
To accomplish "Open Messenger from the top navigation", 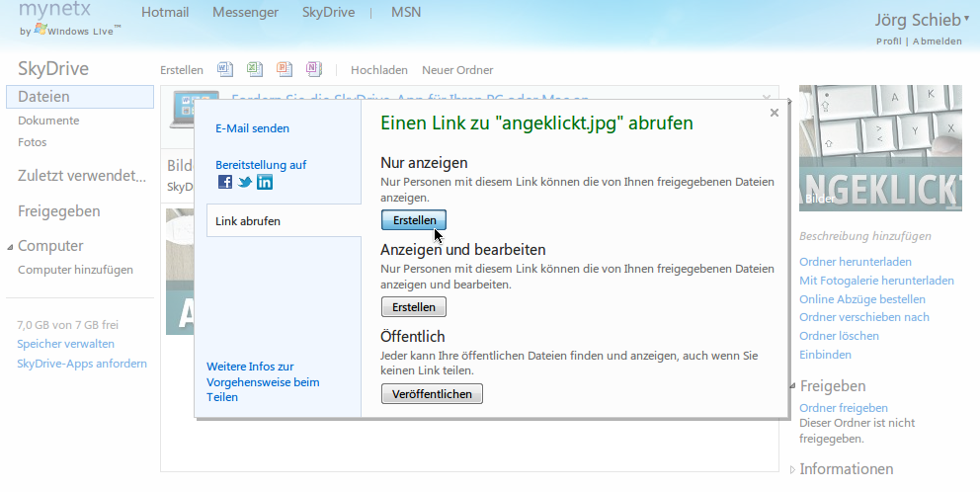I will (x=246, y=12).
